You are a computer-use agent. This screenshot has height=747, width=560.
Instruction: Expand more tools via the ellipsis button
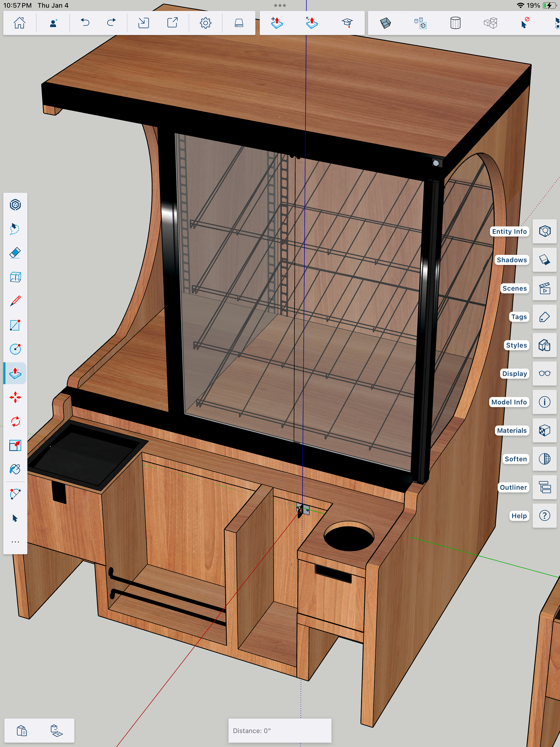click(15, 542)
